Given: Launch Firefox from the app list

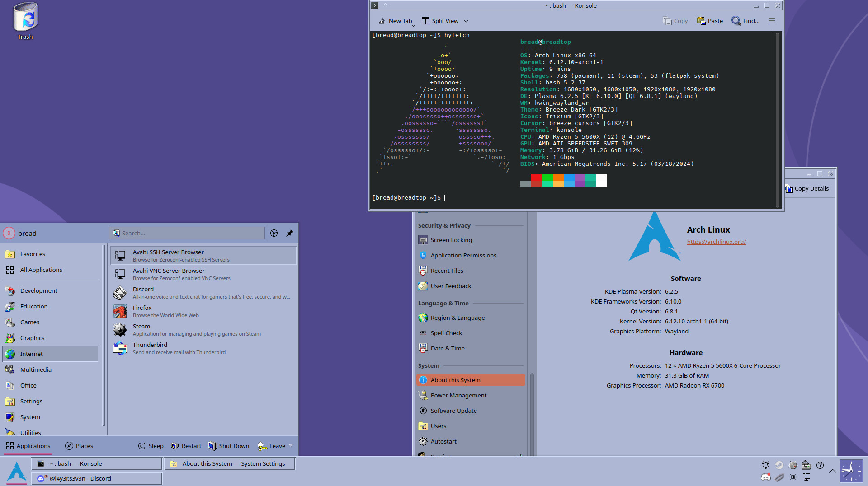Looking at the screenshot, I should (x=203, y=311).
